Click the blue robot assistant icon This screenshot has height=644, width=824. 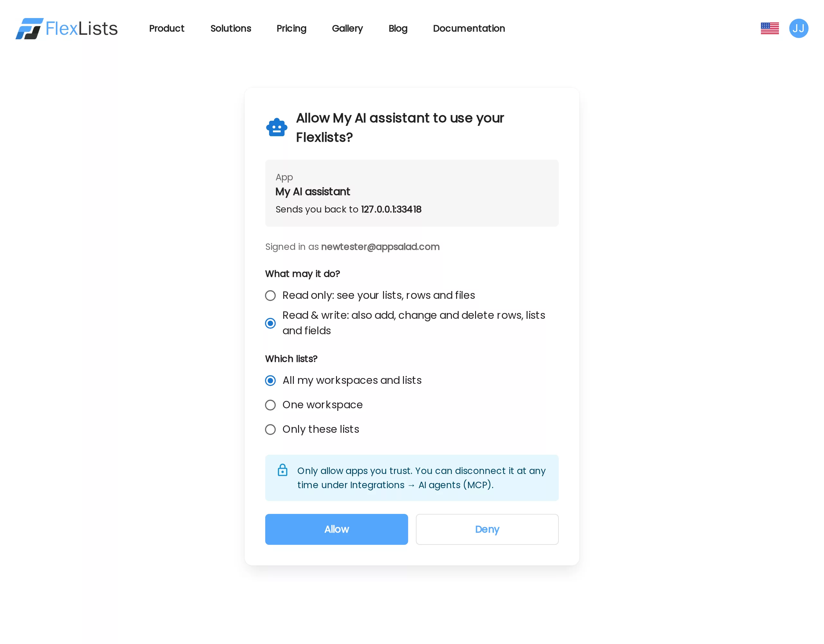click(x=276, y=127)
